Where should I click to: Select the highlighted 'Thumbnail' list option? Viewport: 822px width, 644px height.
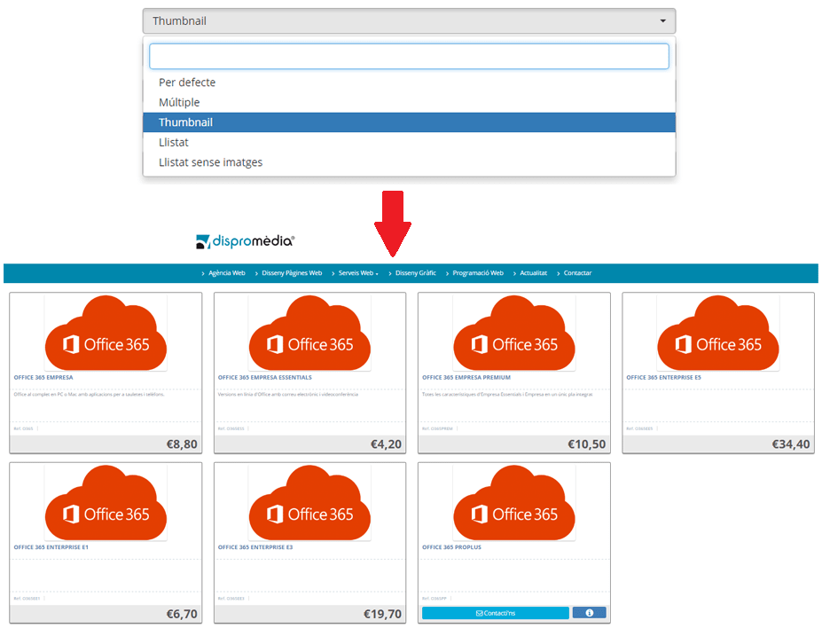[x=409, y=122]
